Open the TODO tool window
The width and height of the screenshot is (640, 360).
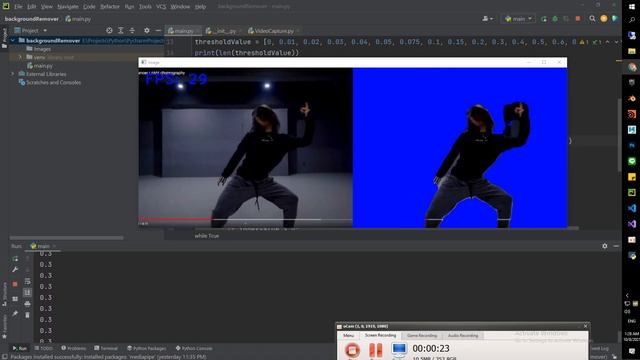[44, 348]
